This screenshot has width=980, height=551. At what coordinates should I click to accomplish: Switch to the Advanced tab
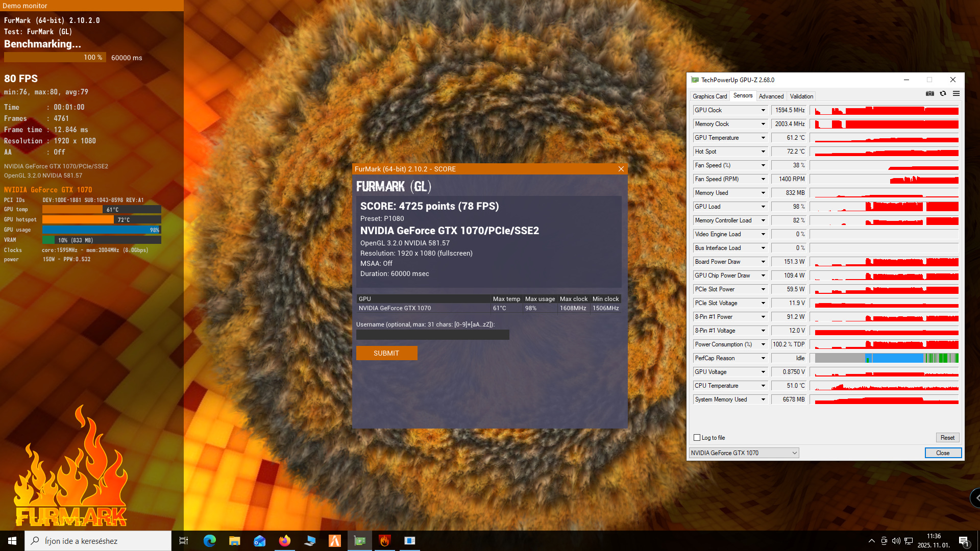click(771, 96)
